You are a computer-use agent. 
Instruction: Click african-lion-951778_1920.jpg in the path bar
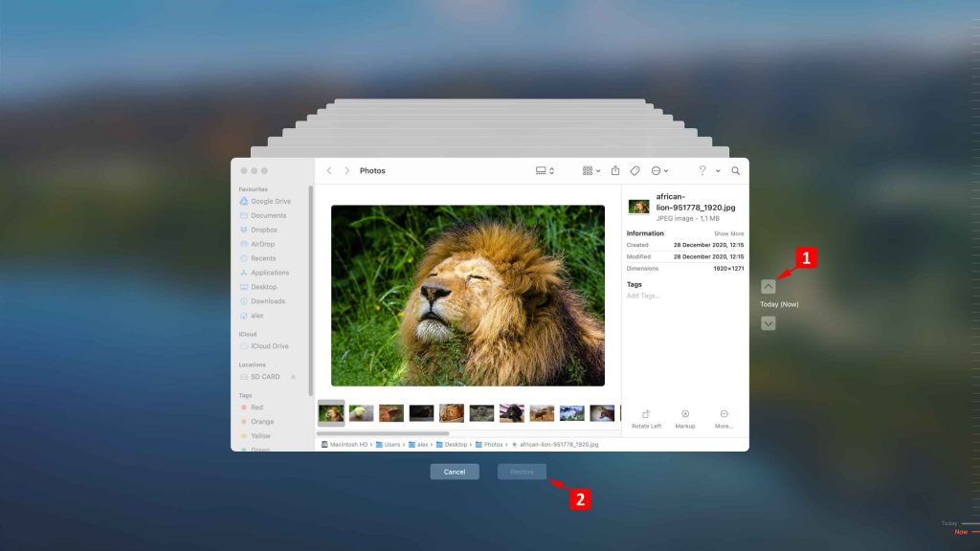coord(555,445)
